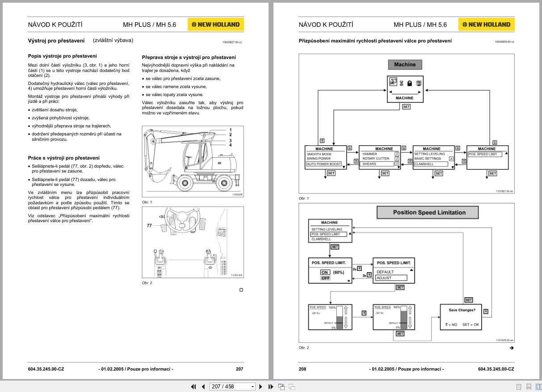Select AUTO POWER BOOST menu entry
Screen dimensions: 542x392
click(324, 164)
